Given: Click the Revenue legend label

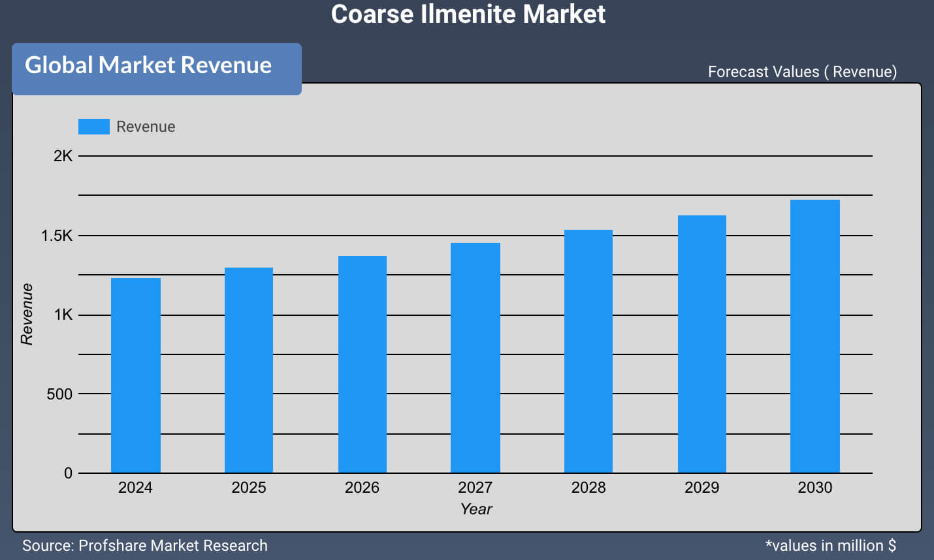Looking at the screenshot, I should pos(146,127).
